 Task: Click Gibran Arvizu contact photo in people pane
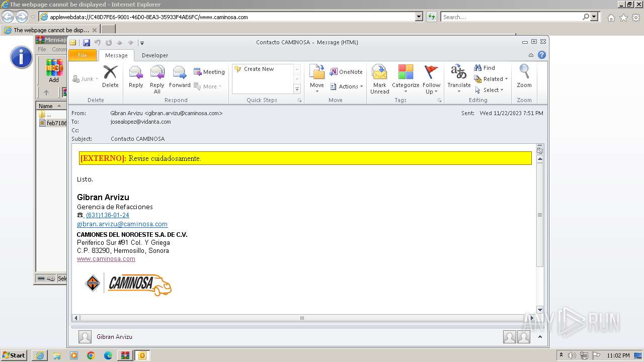pyautogui.click(x=85, y=337)
